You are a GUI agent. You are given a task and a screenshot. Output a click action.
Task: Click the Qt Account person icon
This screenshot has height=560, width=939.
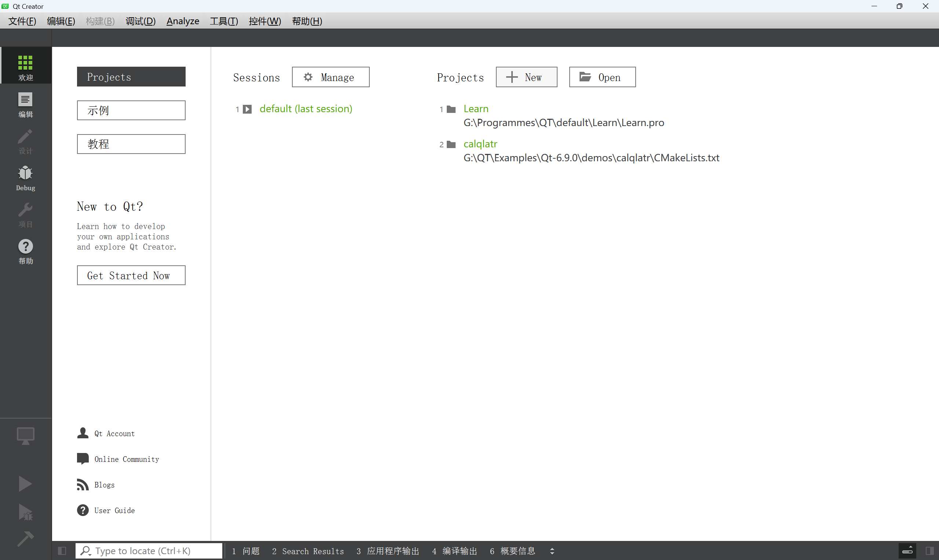[83, 433]
